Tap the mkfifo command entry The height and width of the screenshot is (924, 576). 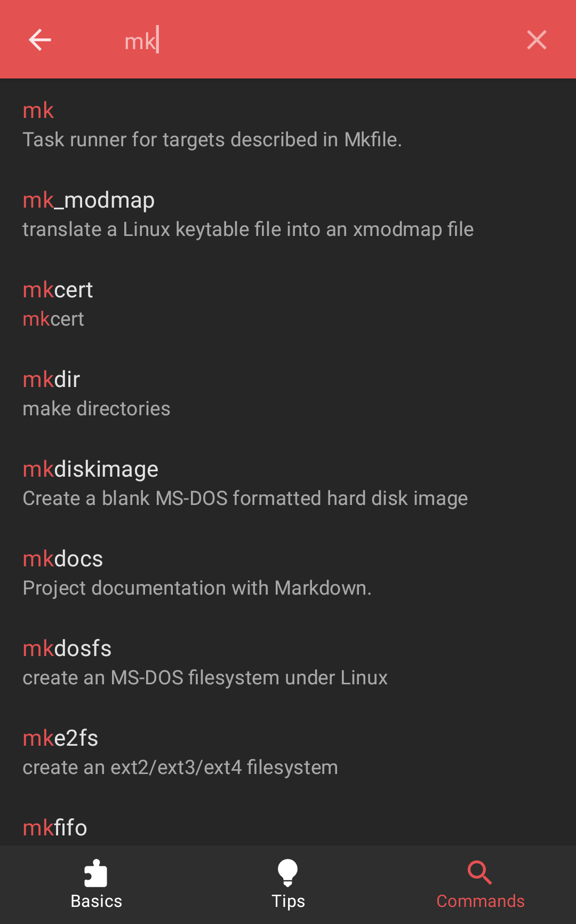55,828
